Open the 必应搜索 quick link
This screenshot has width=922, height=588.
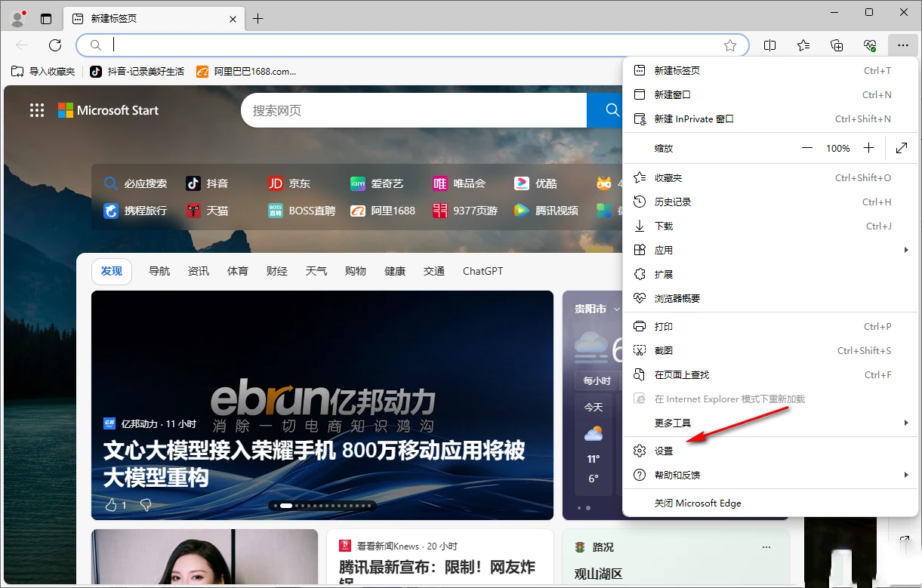coord(135,183)
